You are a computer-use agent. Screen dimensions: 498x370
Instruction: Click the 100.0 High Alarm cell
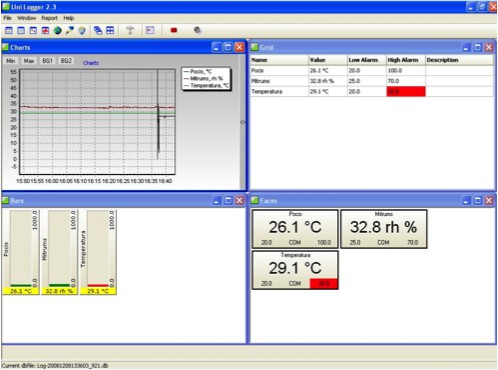click(x=406, y=71)
